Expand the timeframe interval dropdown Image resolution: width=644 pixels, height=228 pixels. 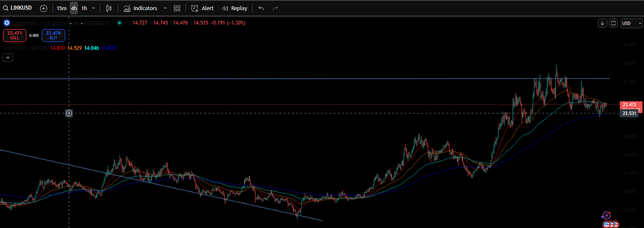94,8
